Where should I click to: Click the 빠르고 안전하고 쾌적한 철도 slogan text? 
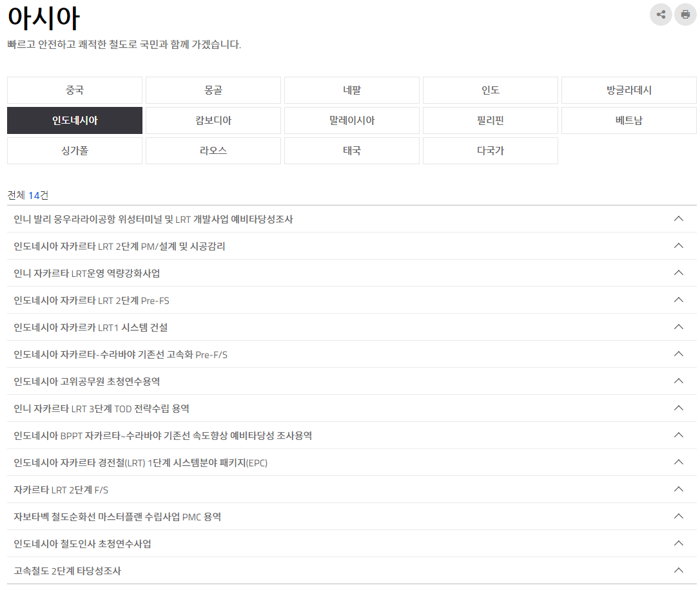click(124, 44)
